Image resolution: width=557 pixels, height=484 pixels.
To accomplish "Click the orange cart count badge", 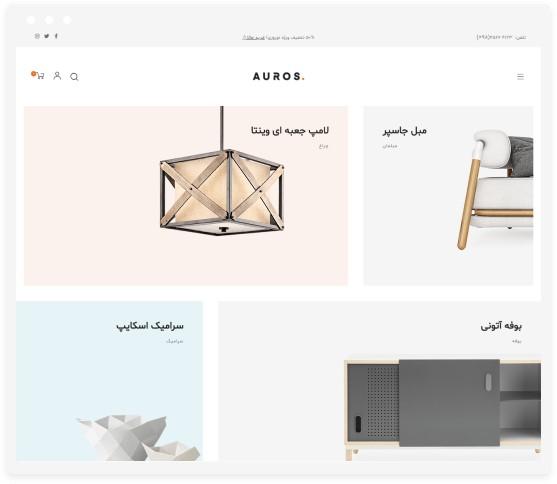I will (33, 74).
